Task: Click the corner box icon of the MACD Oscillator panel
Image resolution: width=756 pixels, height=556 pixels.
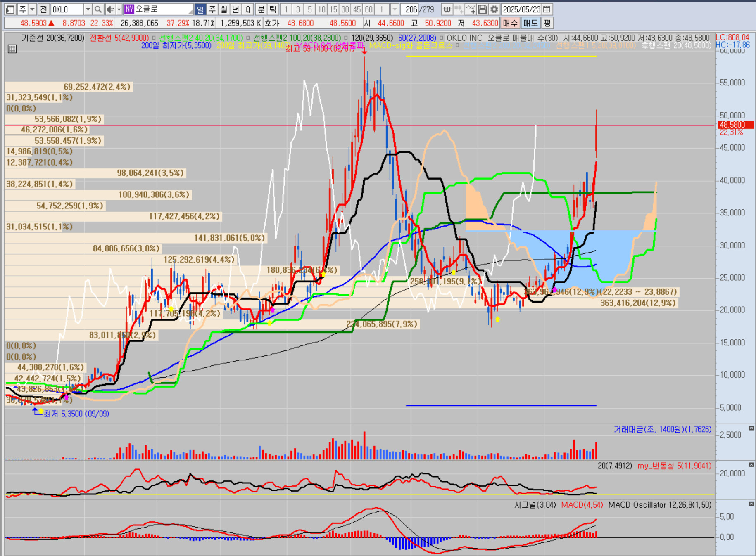Action: pyautogui.click(x=751, y=504)
